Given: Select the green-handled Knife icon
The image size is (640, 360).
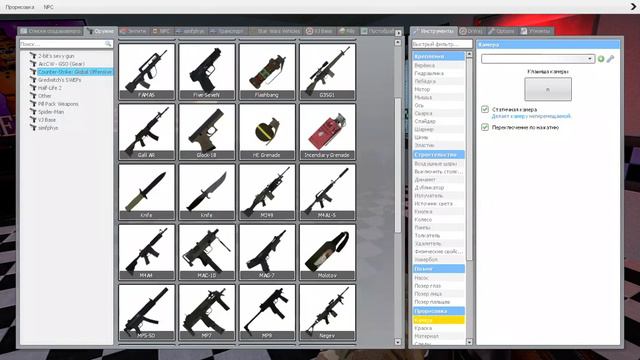Looking at the screenshot, I should pos(147,192).
